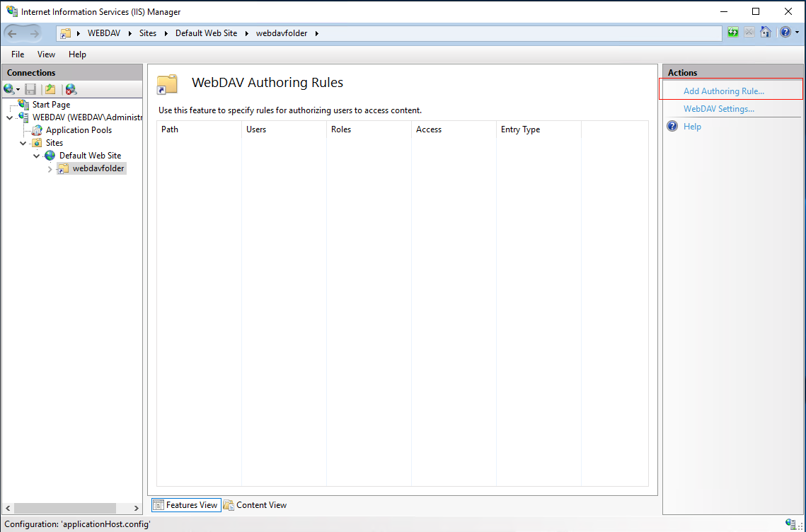Open the WebDAV Settings link
Screen dimensions: 806x532
click(x=719, y=109)
